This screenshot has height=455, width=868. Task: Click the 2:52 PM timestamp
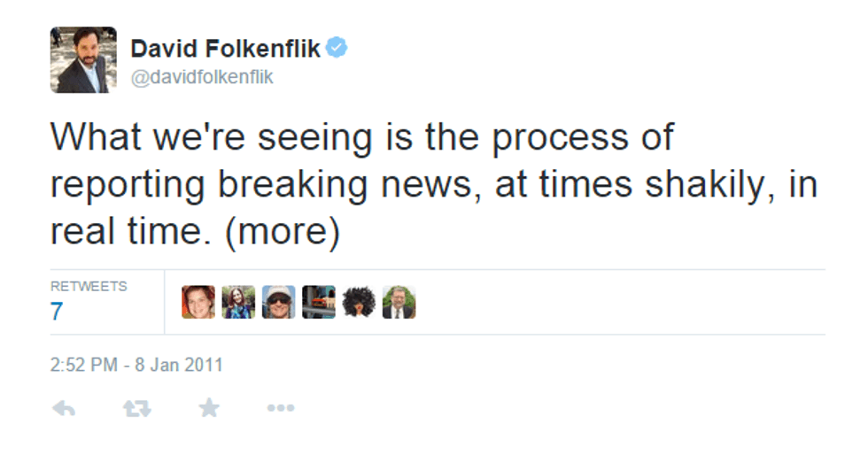pyautogui.click(x=83, y=365)
